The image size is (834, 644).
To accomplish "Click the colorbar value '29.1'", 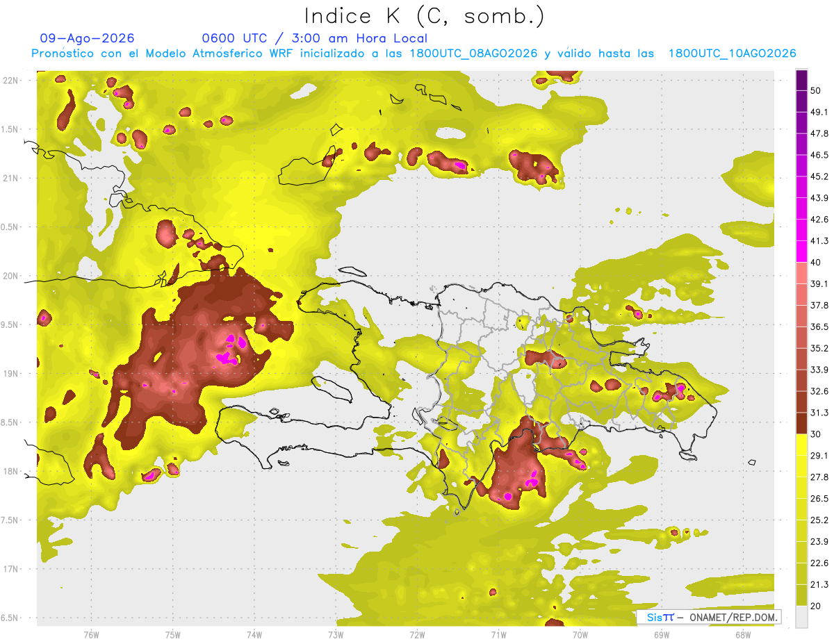I will [x=819, y=456].
